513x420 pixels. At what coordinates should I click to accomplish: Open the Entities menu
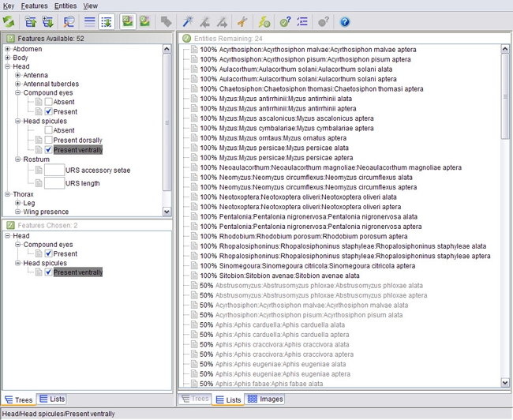tap(65, 6)
